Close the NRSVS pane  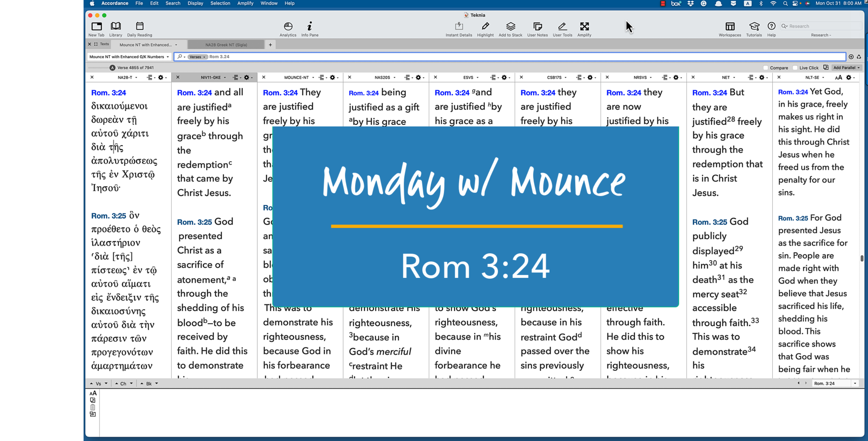[607, 77]
